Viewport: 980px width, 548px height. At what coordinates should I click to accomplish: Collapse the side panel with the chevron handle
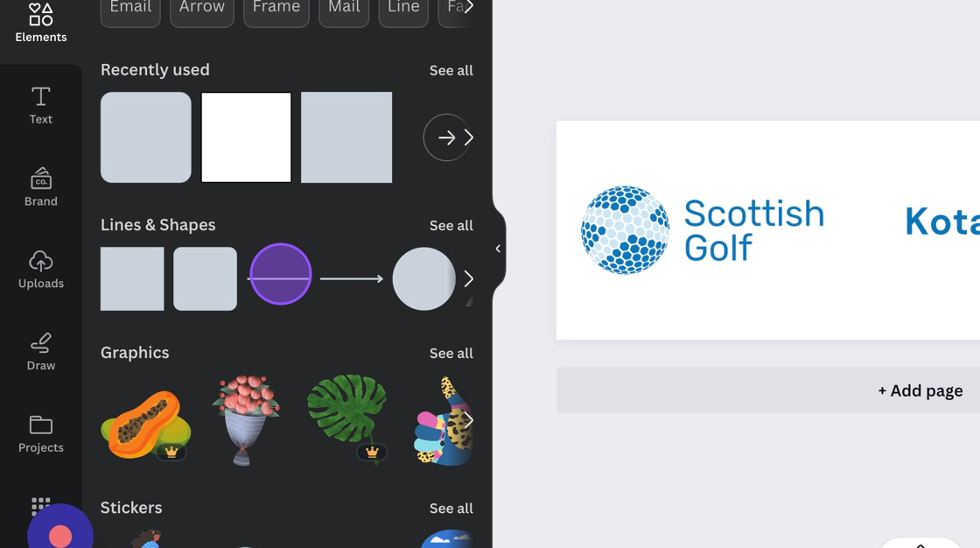(x=498, y=249)
